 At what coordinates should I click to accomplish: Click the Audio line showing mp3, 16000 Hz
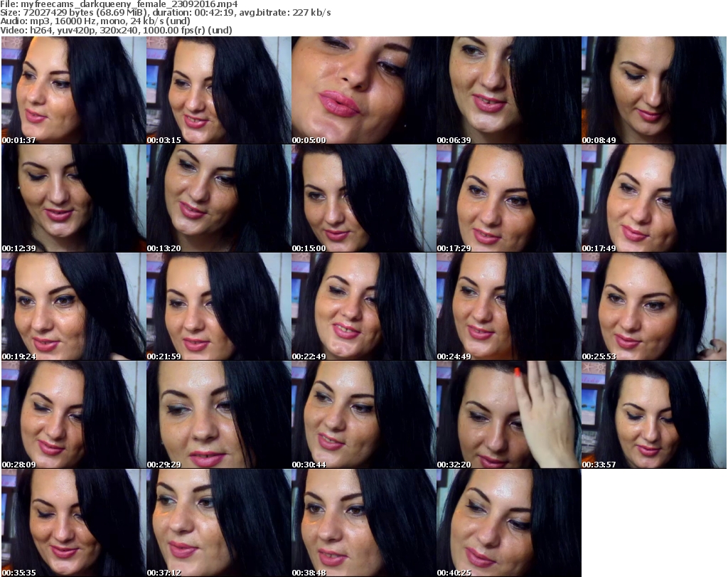click(95, 21)
